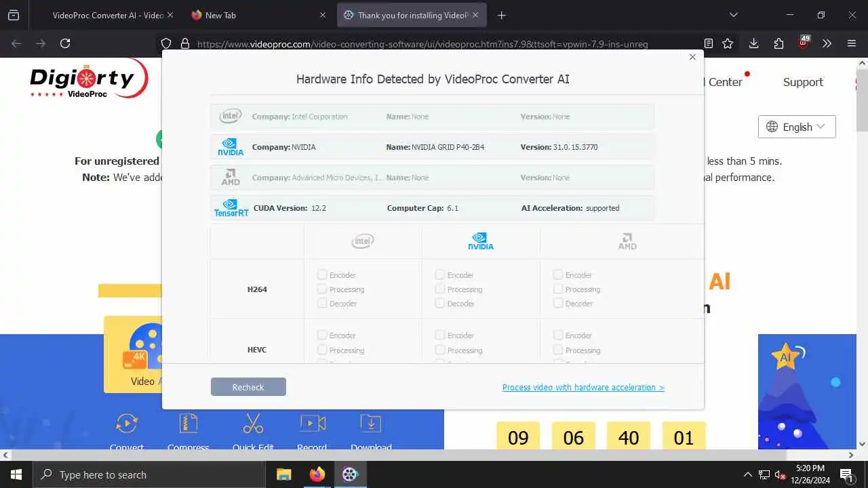868x488 pixels.
Task: Reload the page with browser refresh icon
Action: (65, 43)
